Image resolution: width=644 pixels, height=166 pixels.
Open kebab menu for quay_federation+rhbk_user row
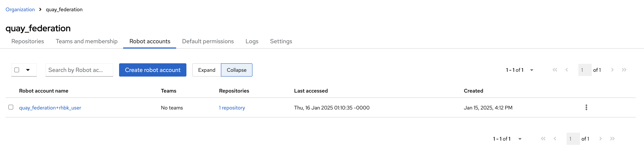click(586, 108)
